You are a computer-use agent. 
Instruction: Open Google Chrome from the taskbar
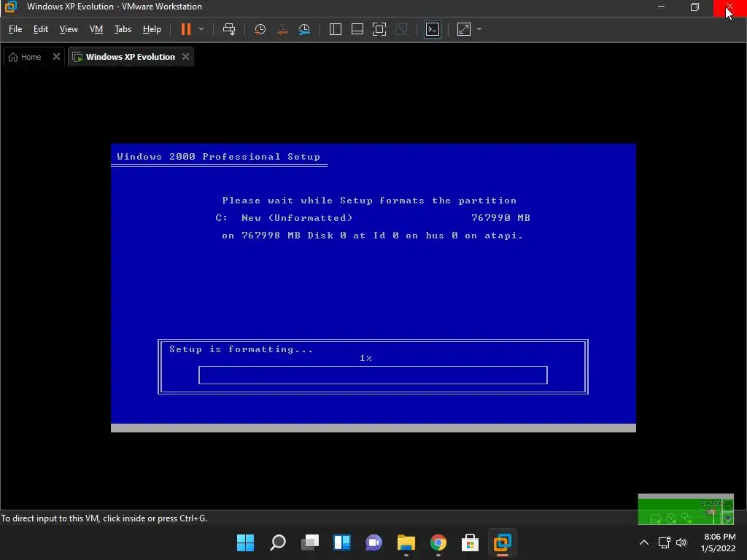(x=438, y=542)
